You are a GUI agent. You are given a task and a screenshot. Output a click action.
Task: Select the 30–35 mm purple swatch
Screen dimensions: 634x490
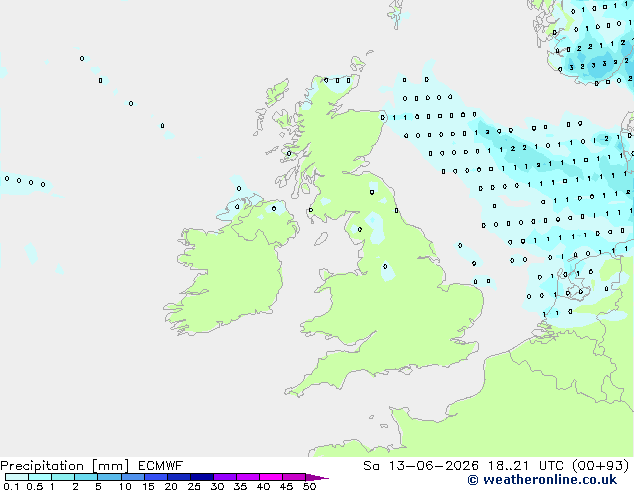(225, 477)
